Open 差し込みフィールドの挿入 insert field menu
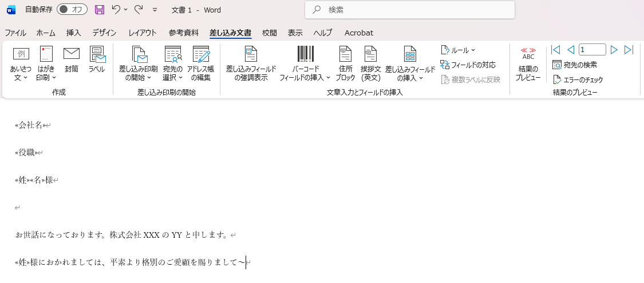Image resolution: width=644 pixels, height=283 pixels. 410,63
